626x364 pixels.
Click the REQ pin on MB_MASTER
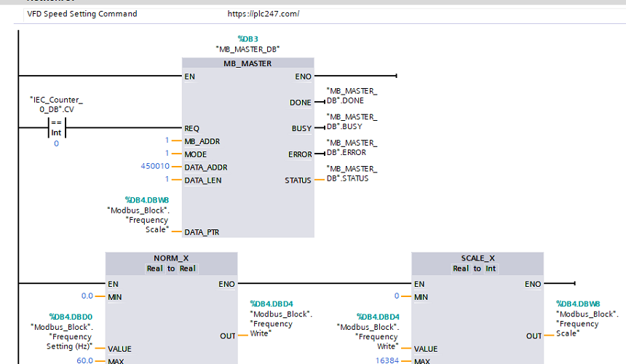pyautogui.click(x=191, y=129)
